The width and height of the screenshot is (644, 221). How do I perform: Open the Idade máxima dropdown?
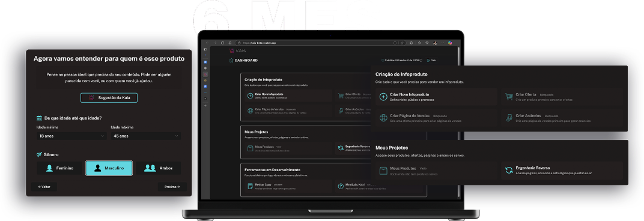146,136
